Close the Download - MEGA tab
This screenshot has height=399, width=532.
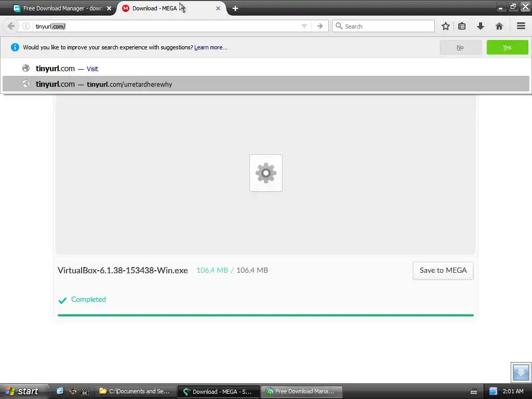click(218, 8)
